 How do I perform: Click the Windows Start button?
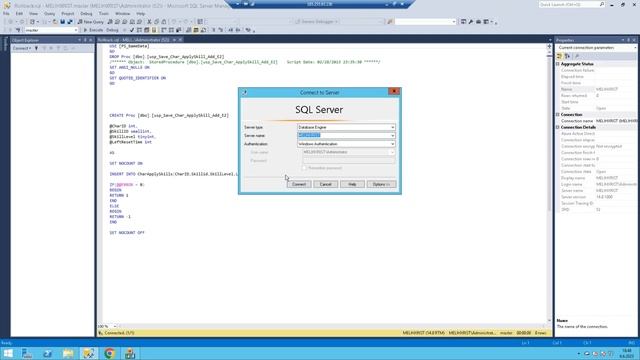point(8,353)
